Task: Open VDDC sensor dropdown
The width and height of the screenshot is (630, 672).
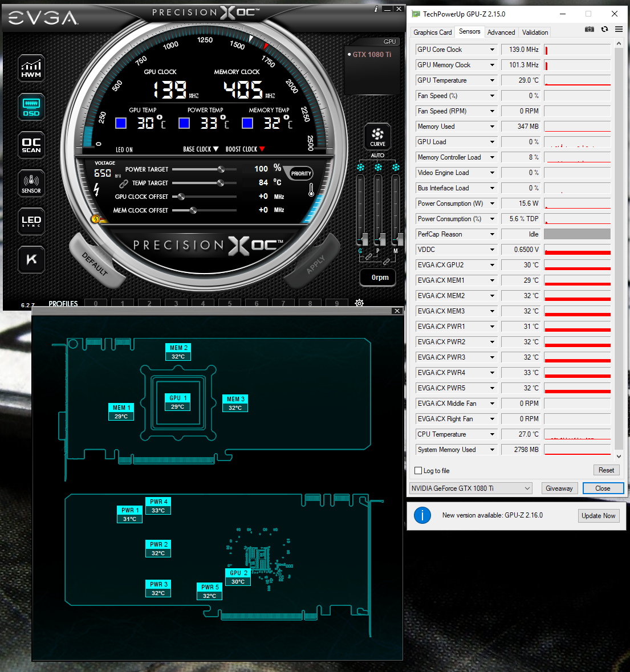Action: [492, 250]
